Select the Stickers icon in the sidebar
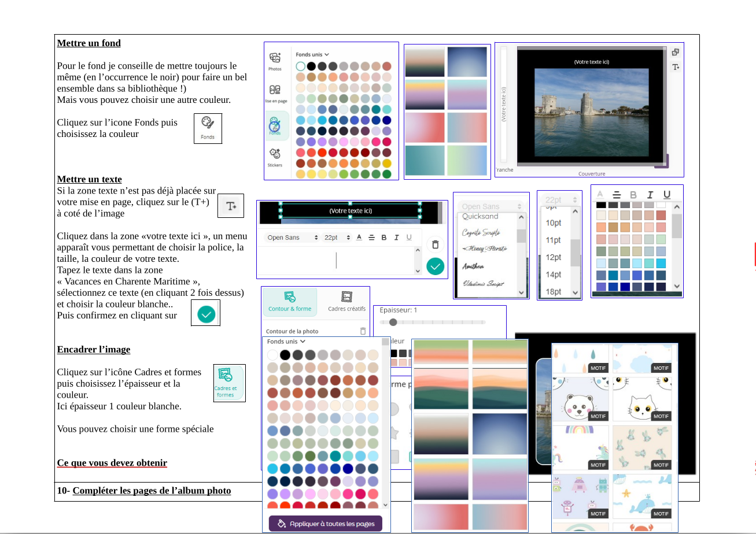The image size is (756, 534). [x=275, y=157]
